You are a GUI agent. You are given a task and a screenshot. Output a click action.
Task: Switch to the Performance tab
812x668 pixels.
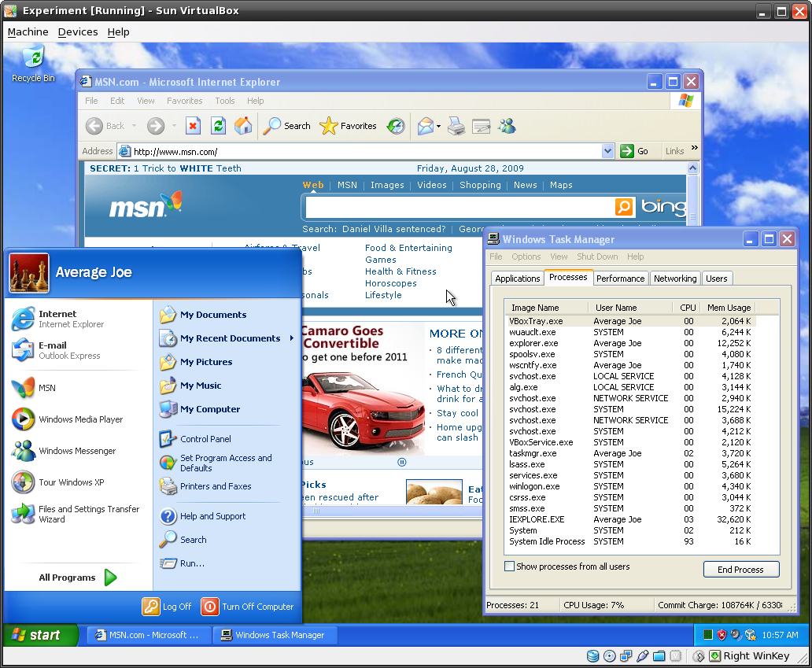(620, 279)
